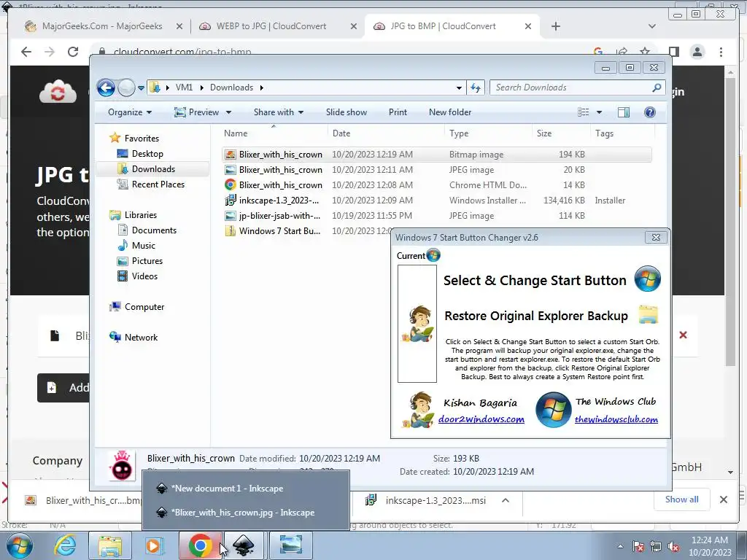Click the Change your view icon
Image resolution: width=747 pixels, height=560 pixels.
584,112
